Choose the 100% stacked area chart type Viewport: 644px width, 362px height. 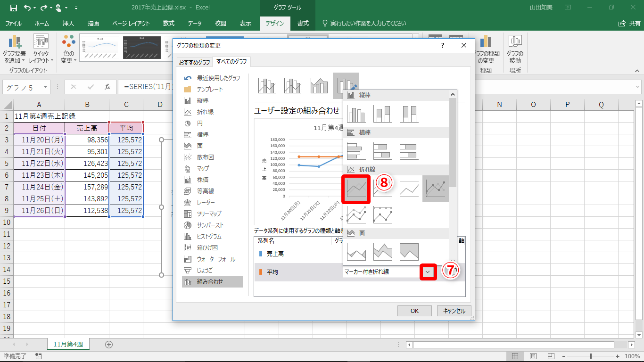409,252
